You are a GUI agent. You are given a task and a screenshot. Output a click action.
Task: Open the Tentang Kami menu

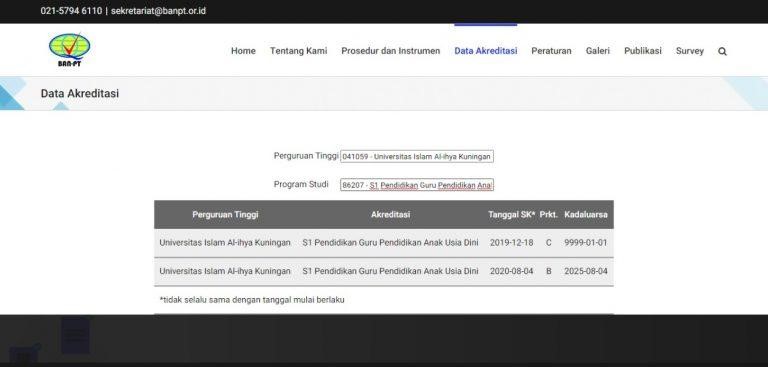coord(298,51)
